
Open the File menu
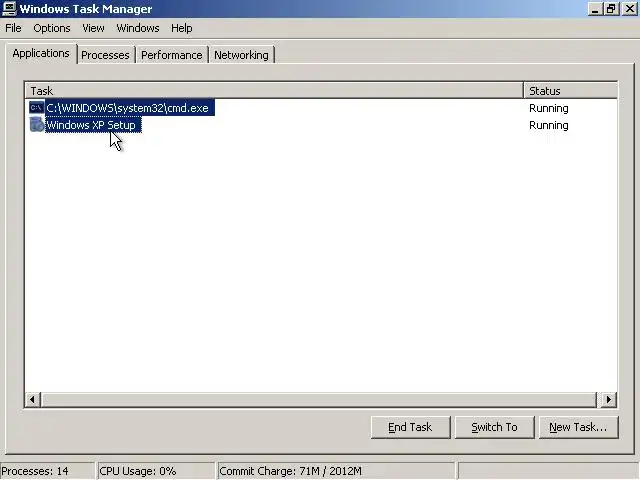point(13,28)
